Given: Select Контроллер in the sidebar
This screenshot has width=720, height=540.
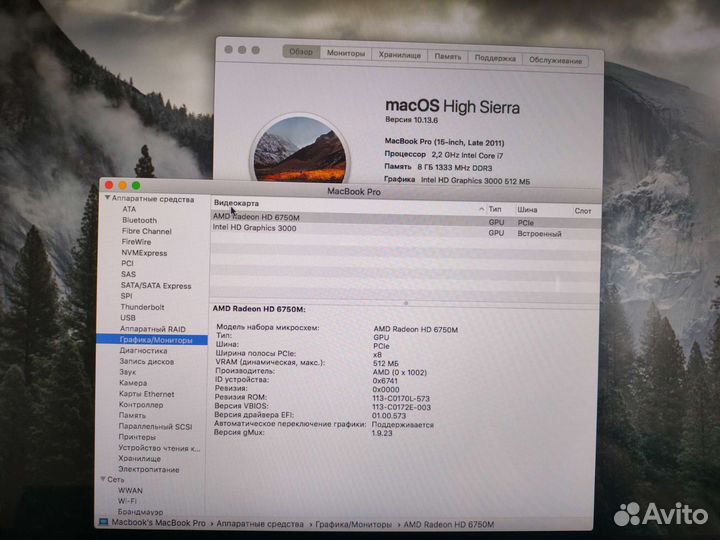Looking at the screenshot, I should click(x=141, y=405).
